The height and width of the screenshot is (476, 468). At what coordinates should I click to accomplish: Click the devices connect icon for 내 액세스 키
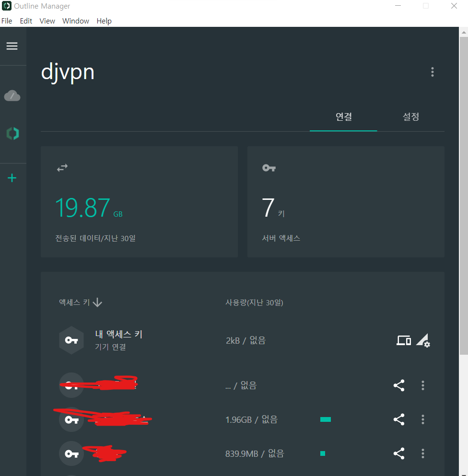[404, 341]
